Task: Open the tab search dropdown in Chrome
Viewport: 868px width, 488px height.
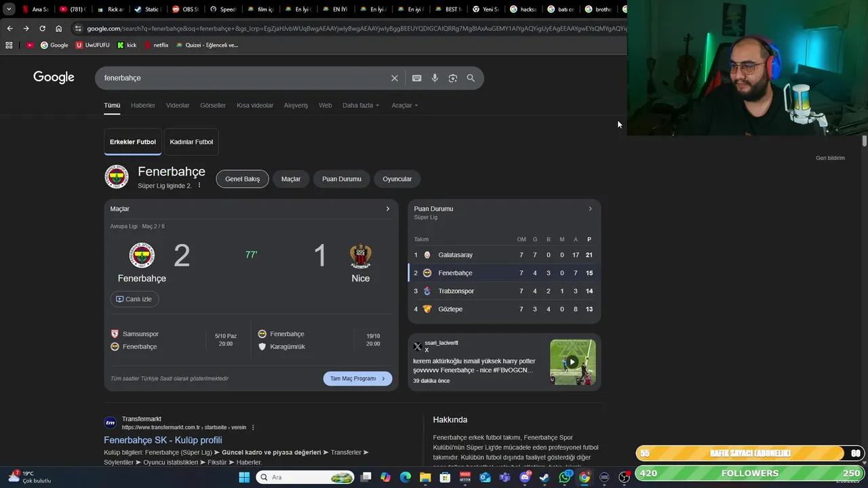Action: 9,9
